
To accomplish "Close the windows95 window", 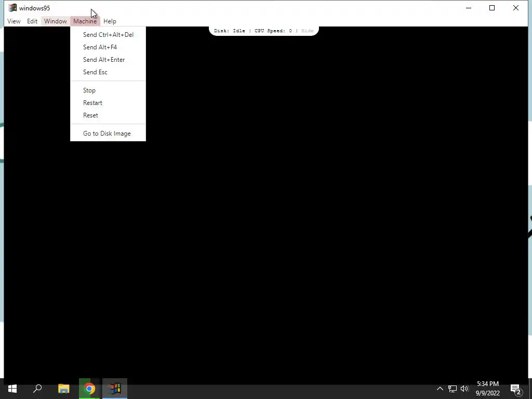I will tap(516, 8).
